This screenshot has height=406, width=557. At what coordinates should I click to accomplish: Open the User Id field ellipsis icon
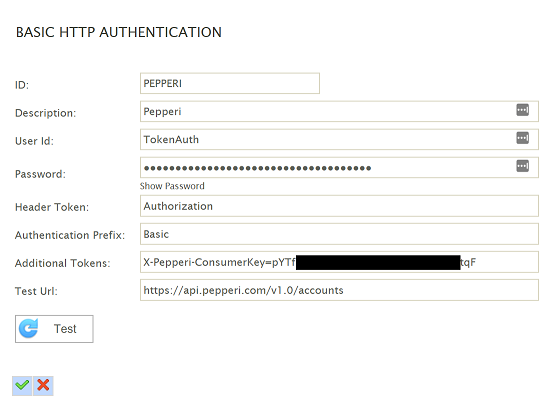(x=522, y=138)
